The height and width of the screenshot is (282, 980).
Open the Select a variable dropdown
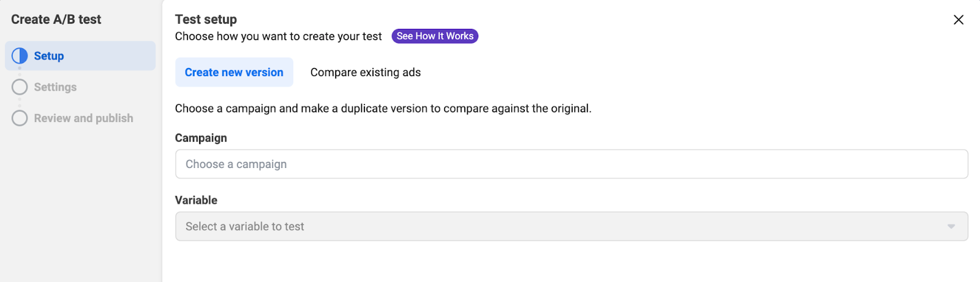[x=571, y=226]
